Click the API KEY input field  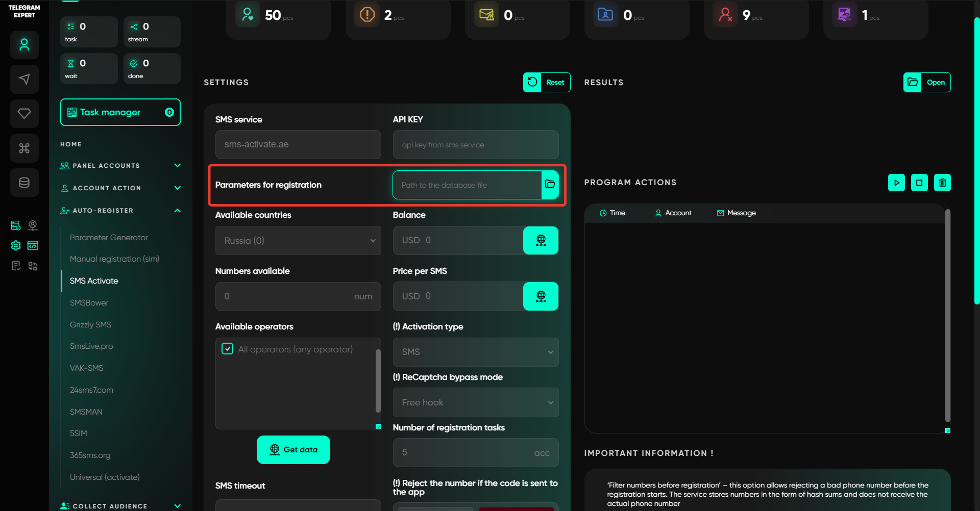click(475, 145)
